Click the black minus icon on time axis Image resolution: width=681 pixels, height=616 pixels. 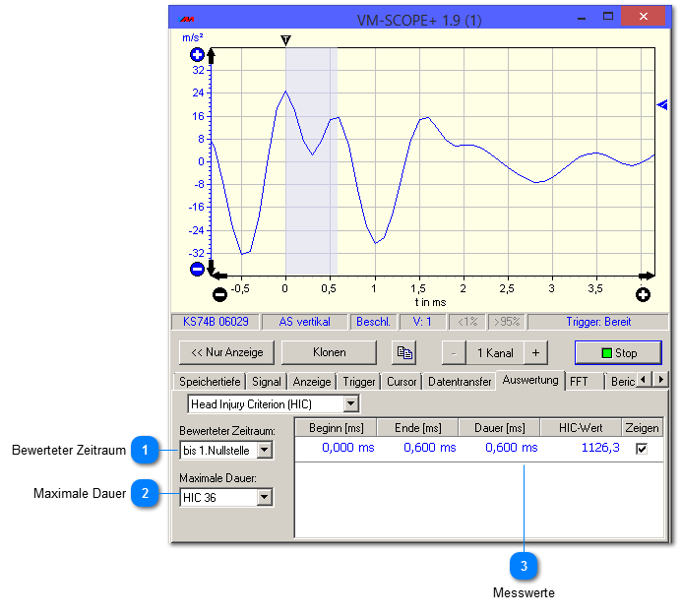(219, 294)
